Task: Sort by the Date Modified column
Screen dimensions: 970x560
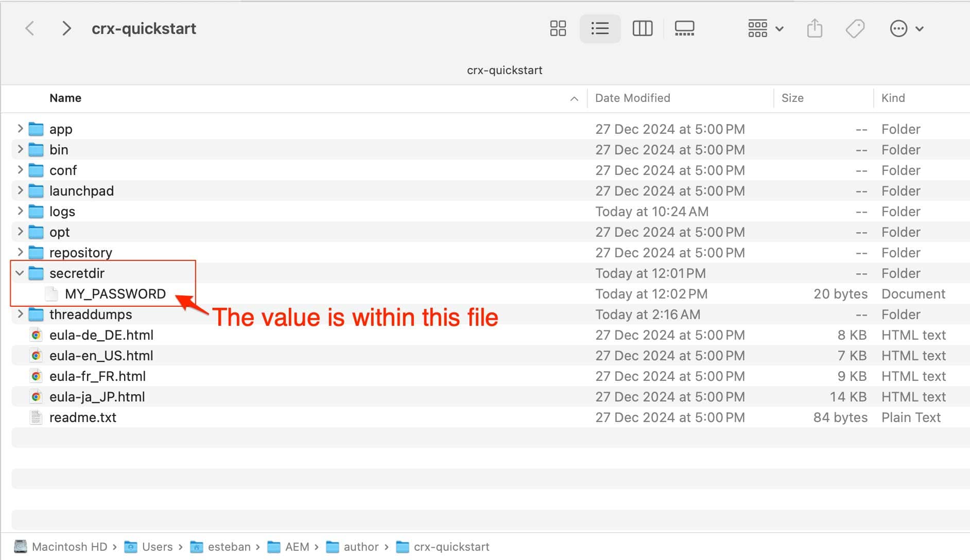Action: click(x=633, y=98)
